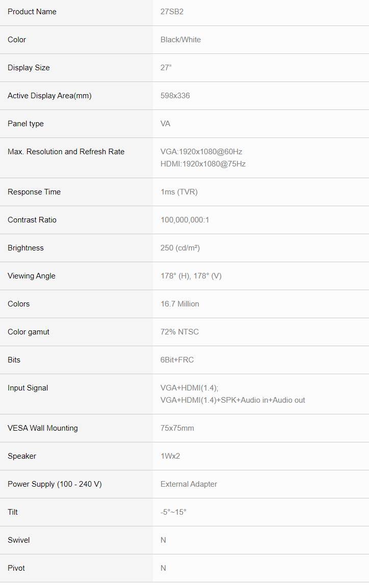Select the 27SB2 product name value
The height and width of the screenshot is (588, 369).
click(172, 12)
